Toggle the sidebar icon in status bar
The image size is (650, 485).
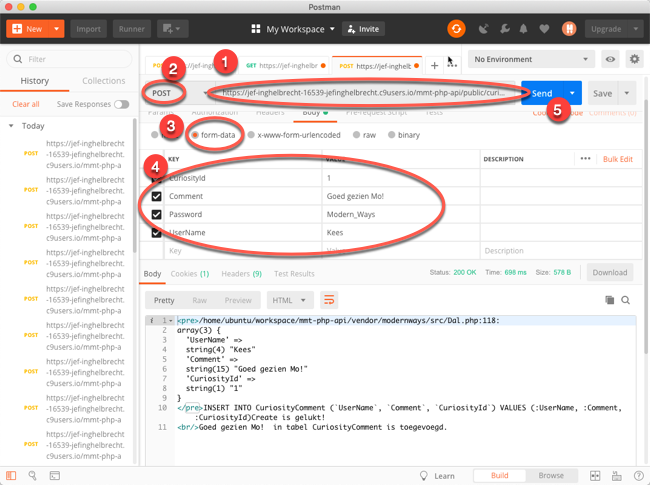[x=11, y=475]
